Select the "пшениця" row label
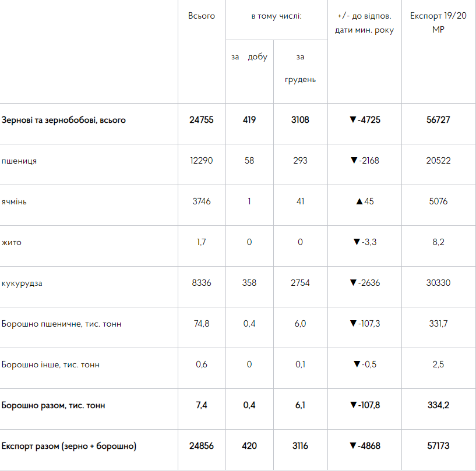The image size is (476, 471). [x=19, y=161]
